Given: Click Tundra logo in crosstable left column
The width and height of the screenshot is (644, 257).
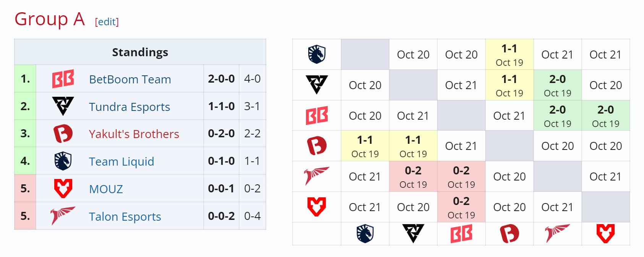Looking at the screenshot, I should 317,85.
